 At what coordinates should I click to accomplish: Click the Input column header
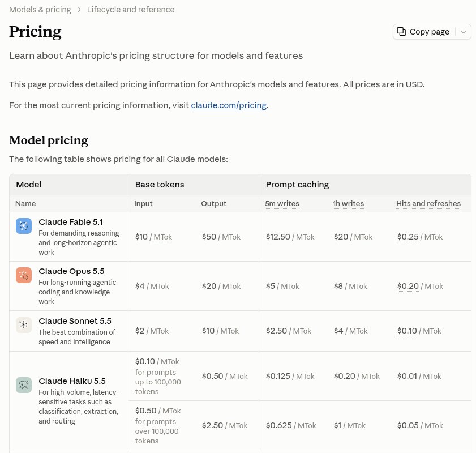coord(143,203)
